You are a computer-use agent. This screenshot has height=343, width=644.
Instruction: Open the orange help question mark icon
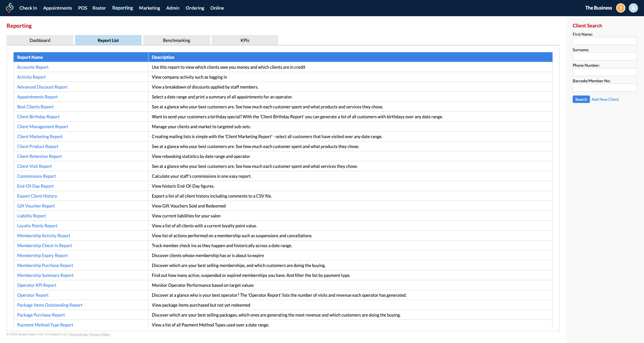click(x=621, y=8)
